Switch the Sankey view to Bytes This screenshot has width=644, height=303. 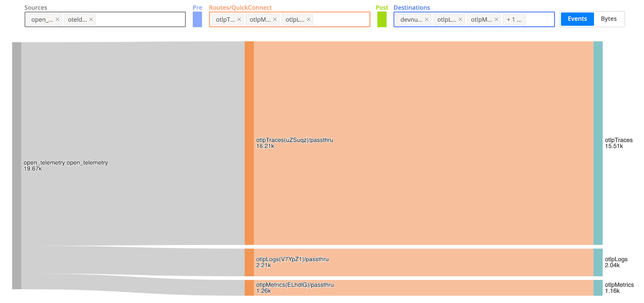click(608, 19)
